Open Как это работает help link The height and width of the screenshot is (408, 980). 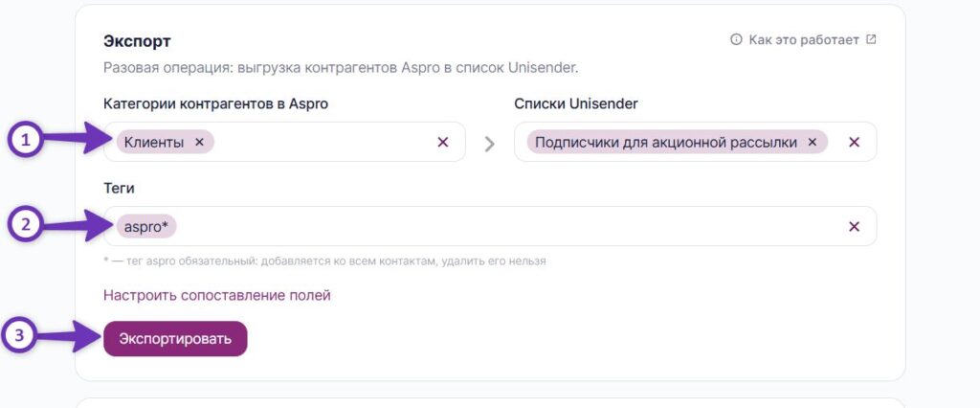[804, 40]
